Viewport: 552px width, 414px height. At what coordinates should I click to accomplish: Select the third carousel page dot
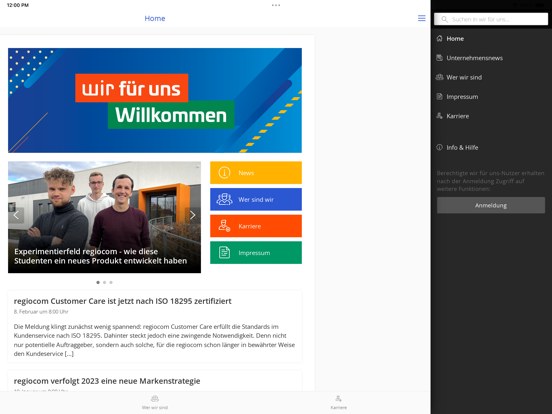tap(111, 282)
